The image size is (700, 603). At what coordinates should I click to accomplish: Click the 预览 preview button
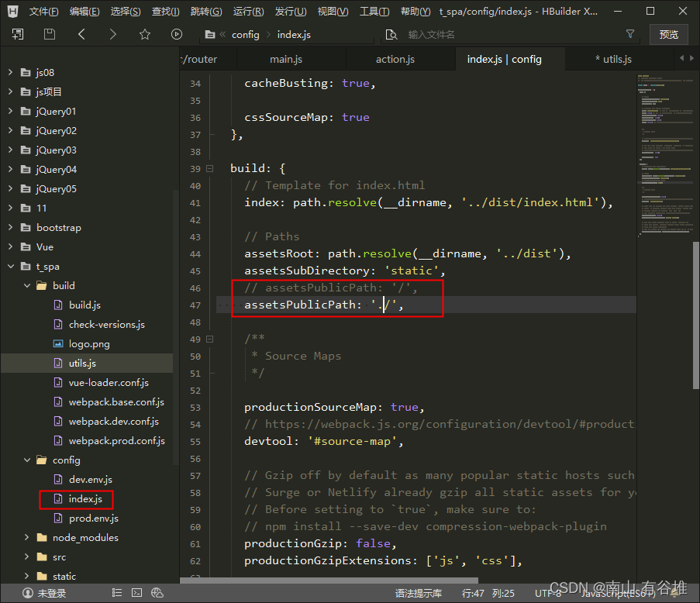point(668,34)
